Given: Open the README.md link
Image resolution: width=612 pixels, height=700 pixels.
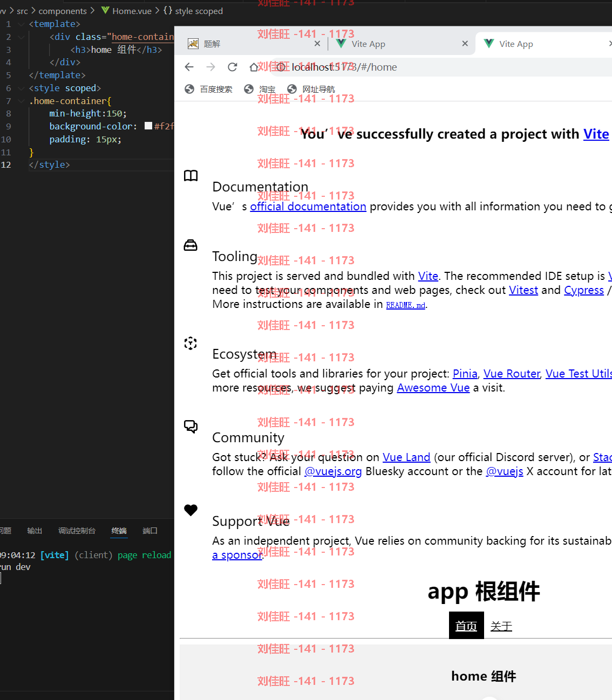Looking at the screenshot, I should pos(406,305).
